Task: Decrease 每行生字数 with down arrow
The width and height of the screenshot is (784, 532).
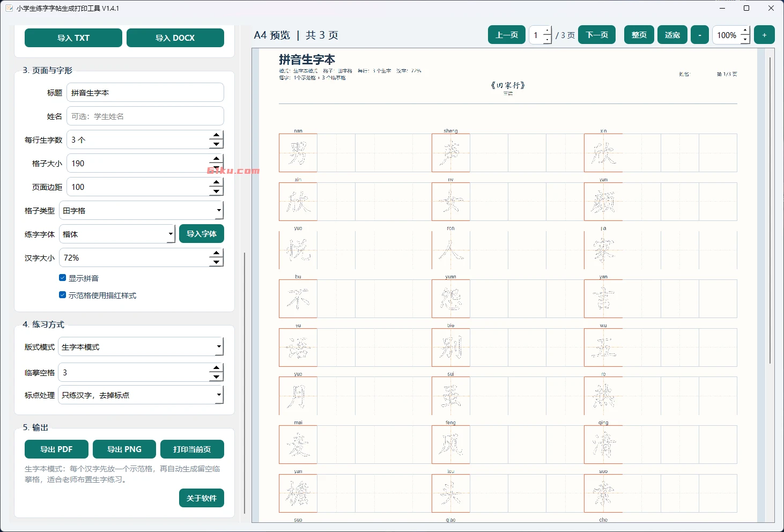Action: pyautogui.click(x=216, y=144)
